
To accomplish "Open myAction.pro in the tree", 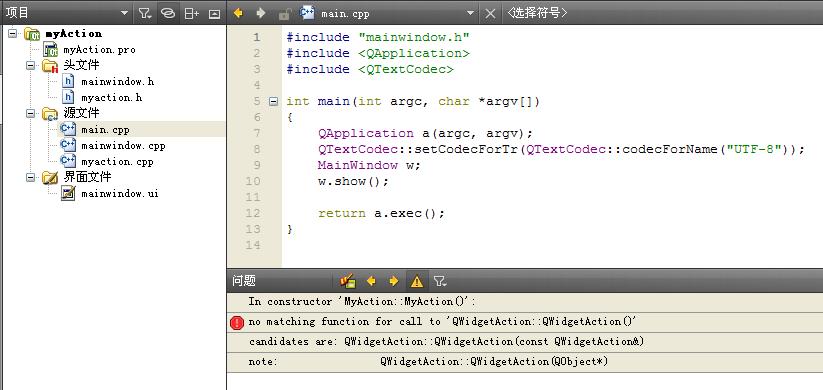I will 99,50.
